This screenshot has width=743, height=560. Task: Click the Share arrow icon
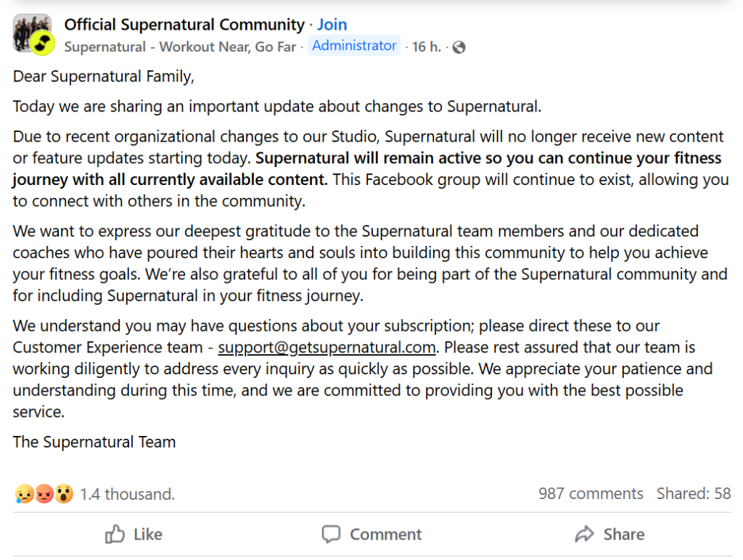coord(584,535)
